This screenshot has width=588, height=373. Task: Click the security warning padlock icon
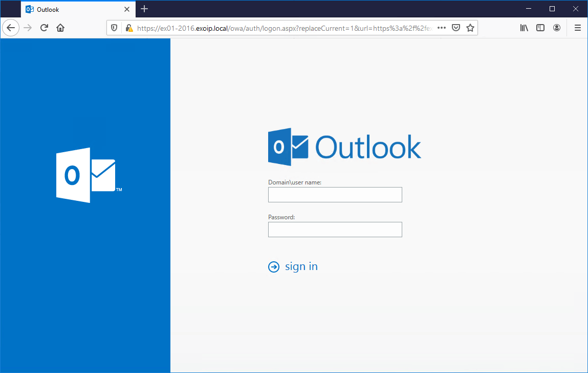128,28
